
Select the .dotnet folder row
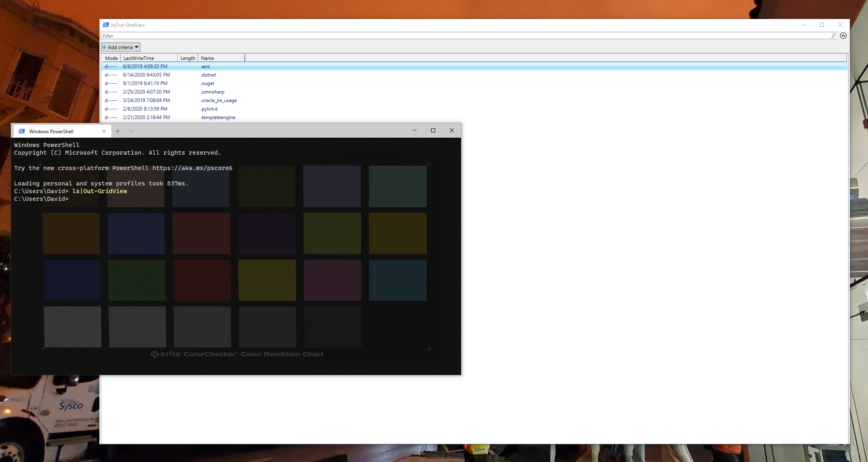point(209,75)
